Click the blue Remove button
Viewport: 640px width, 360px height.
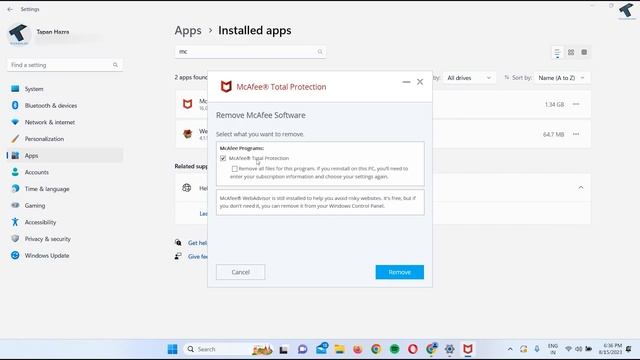pos(400,272)
